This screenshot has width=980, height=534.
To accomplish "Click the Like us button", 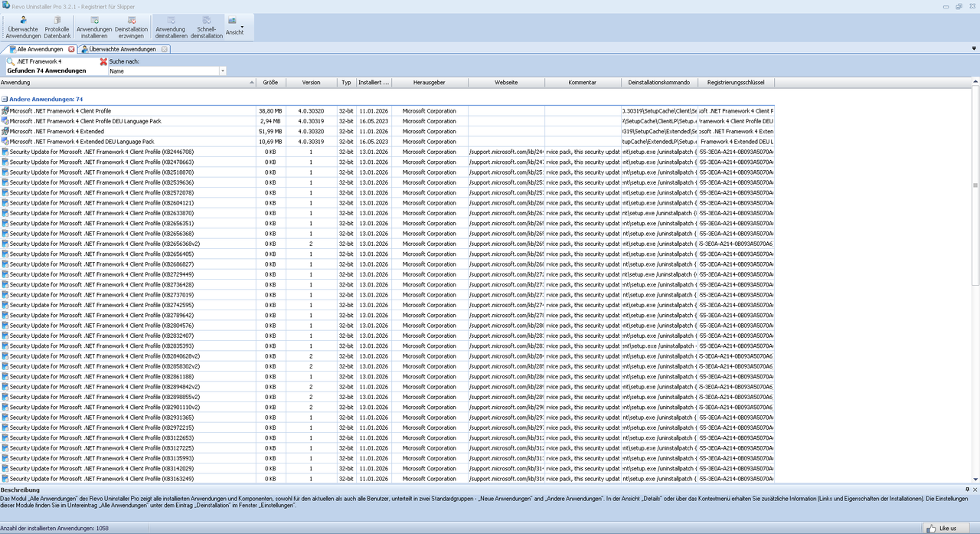I will (946, 528).
